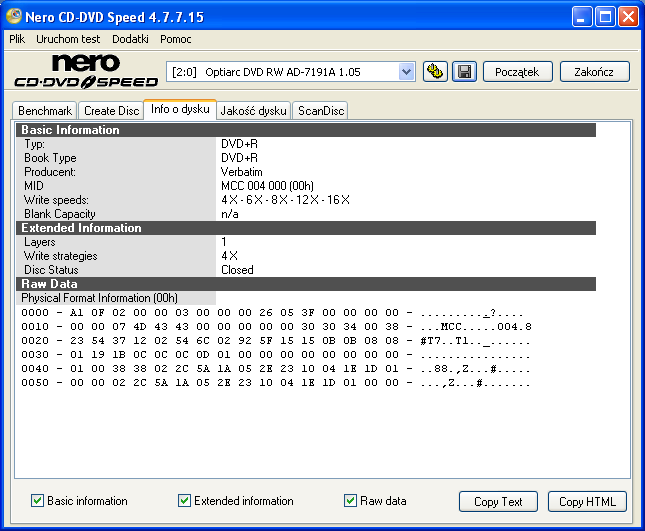Switch to the Benchmark tab
645x531 pixels.
click(x=45, y=111)
